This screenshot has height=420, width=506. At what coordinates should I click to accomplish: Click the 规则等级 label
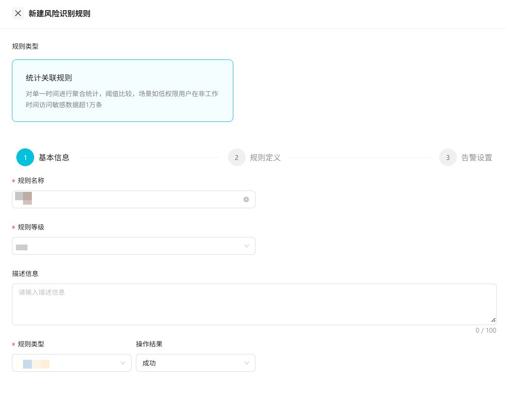click(x=31, y=227)
